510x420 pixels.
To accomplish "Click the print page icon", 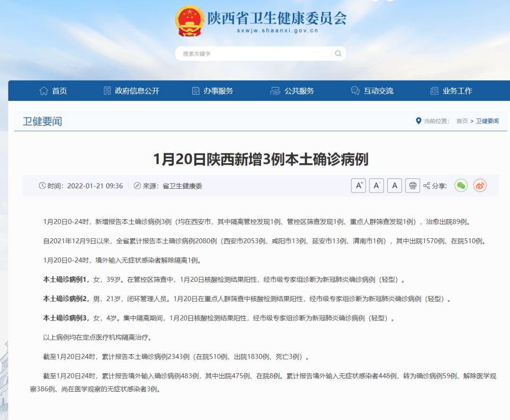I will coord(412,185).
